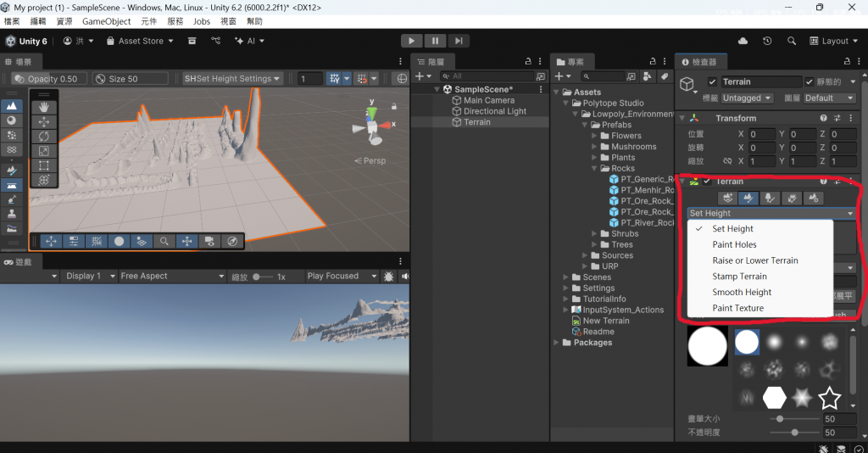Toggle the Terrain GameObject active checkbox
This screenshot has height=453, width=868.
click(x=712, y=82)
